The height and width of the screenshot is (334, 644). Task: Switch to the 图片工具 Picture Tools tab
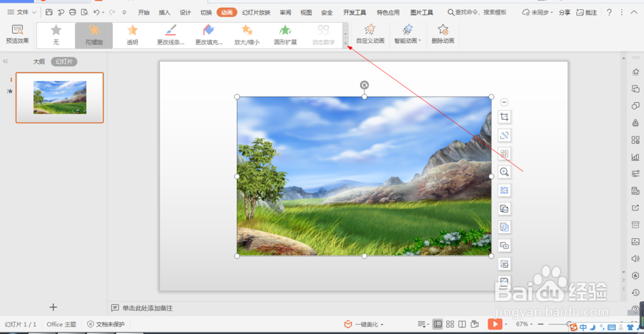pos(422,13)
